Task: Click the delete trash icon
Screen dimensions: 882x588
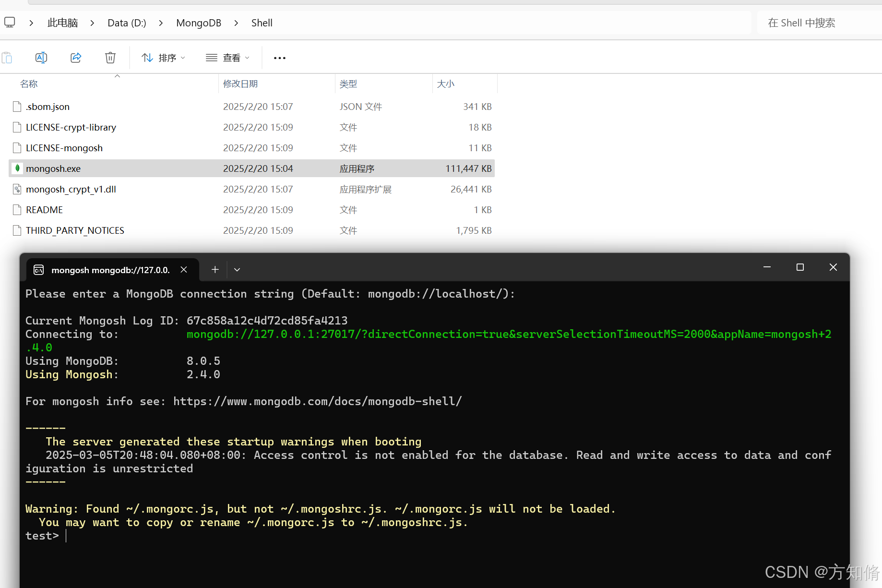Action: tap(110, 57)
